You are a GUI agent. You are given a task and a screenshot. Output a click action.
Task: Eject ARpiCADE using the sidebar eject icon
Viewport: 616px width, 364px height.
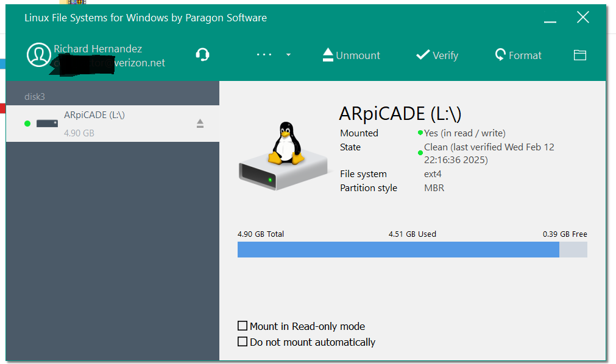(x=200, y=124)
